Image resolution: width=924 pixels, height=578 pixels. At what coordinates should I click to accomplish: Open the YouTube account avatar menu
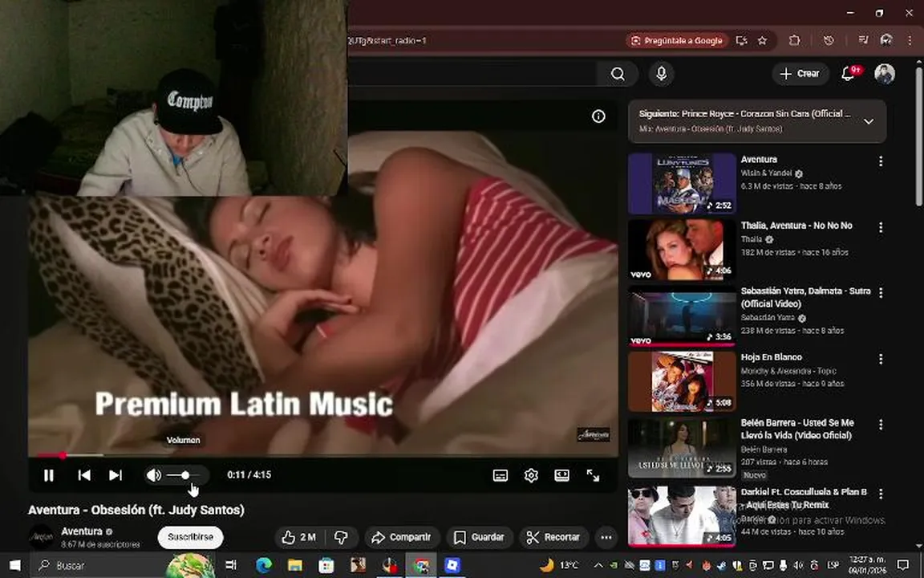click(x=885, y=74)
